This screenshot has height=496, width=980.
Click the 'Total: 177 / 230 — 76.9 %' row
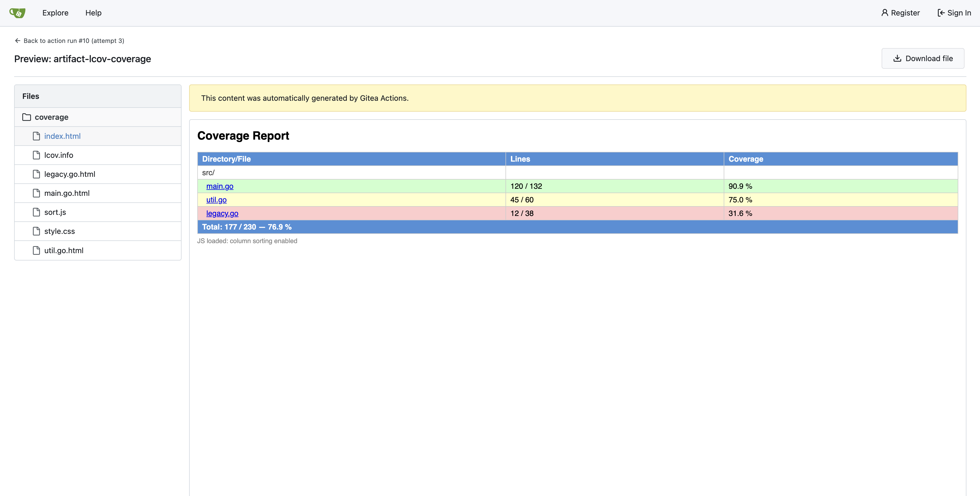578,227
